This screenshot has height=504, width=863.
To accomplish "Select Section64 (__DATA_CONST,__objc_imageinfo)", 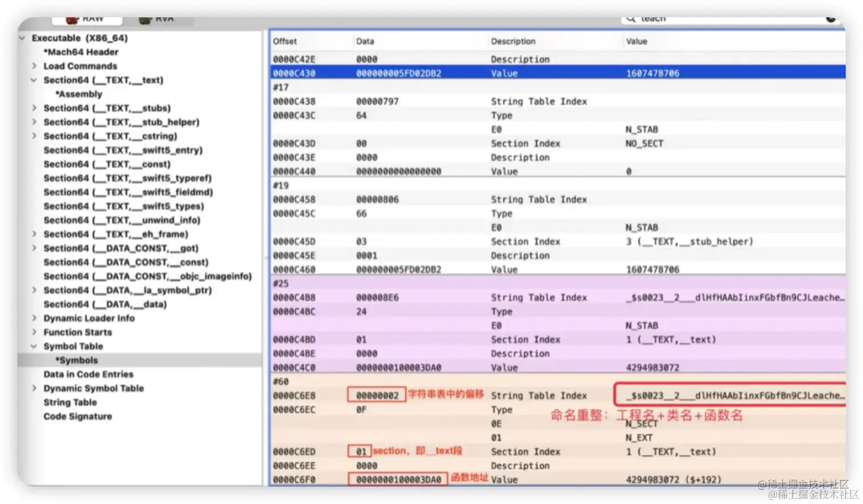I will [x=148, y=276].
